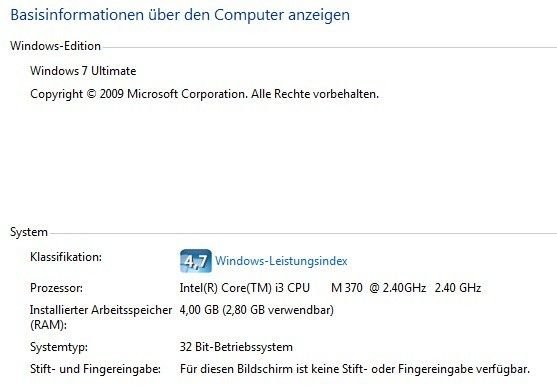Click the Systemtyp label

[x=59, y=347]
